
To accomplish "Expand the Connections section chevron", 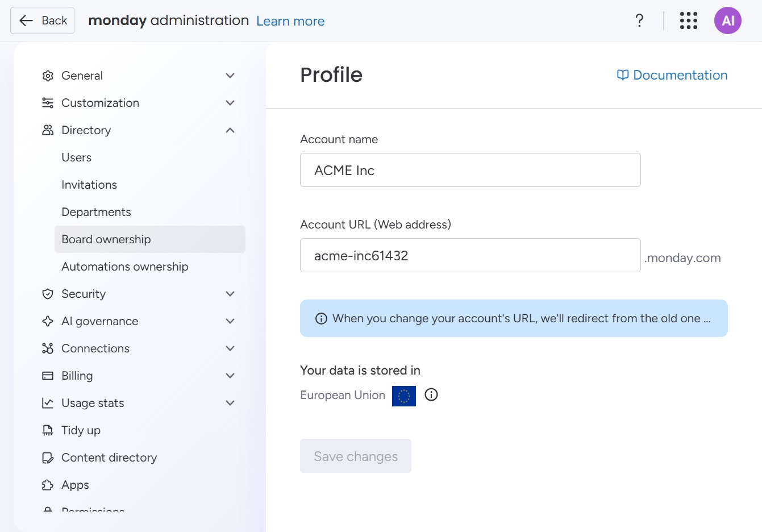I will [230, 348].
